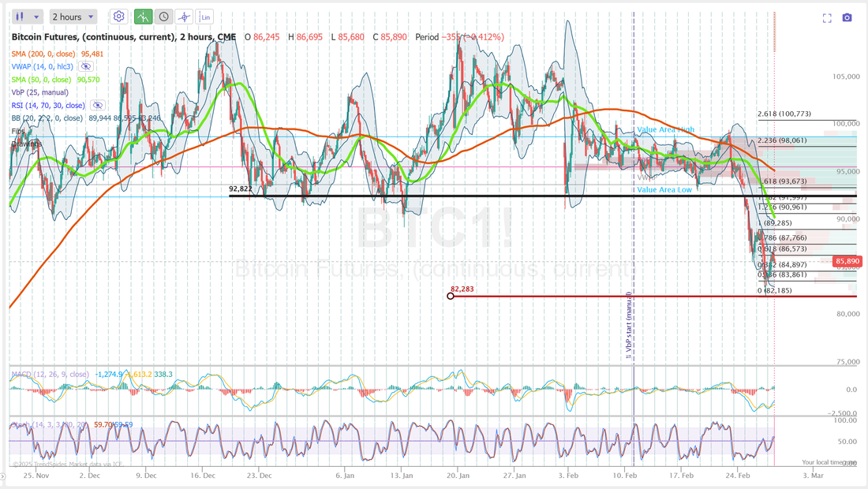
Task: Select the VWAP (14, 0, hlc3) indicator label
Action: [x=42, y=66]
